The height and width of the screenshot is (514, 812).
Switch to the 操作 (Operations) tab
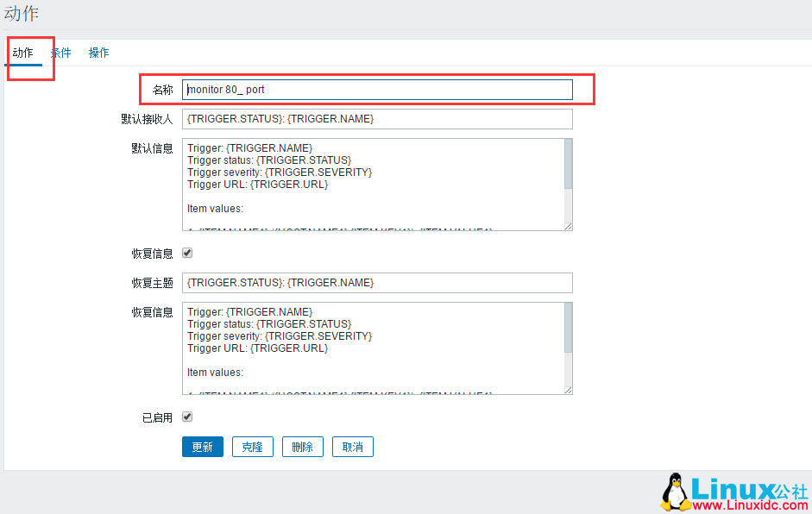(x=98, y=53)
